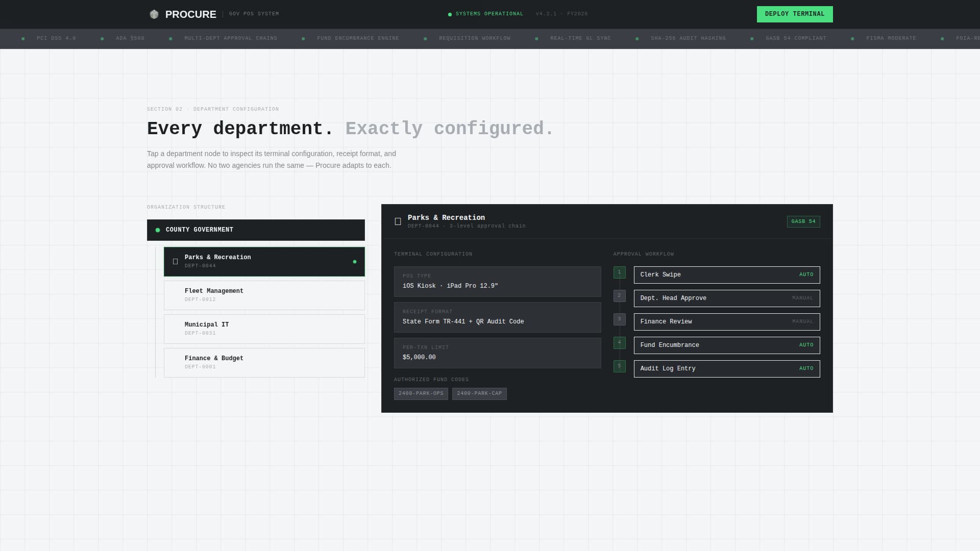Click Fund Encumbrance Engine ticker item
This screenshot has width=980, height=551.
[358, 39]
